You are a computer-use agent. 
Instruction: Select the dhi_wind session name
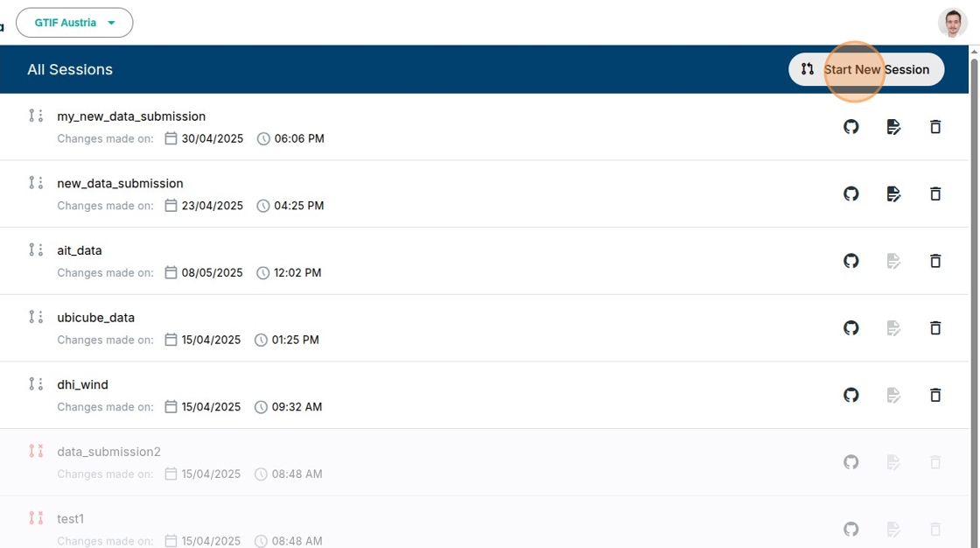click(x=83, y=384)
